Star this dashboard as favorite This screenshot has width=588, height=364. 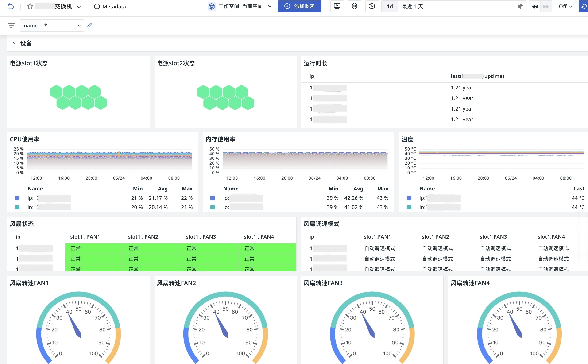click(x=30, y=7)
